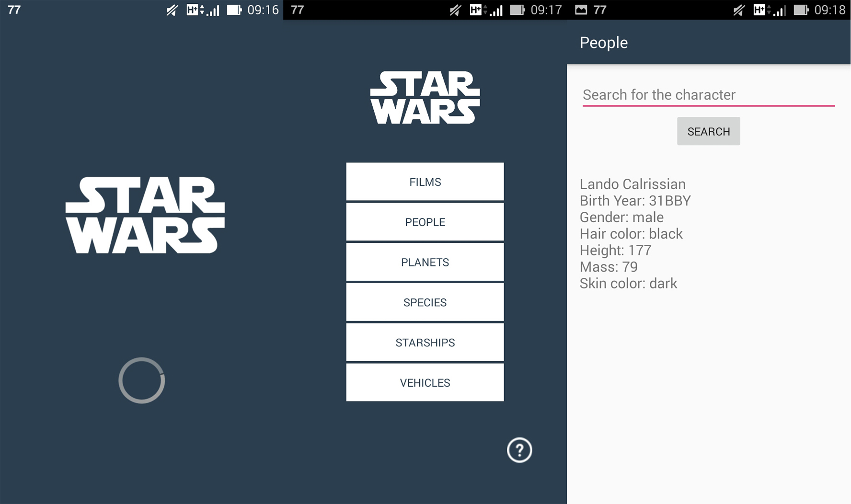Click the SEARCH button

708,131
